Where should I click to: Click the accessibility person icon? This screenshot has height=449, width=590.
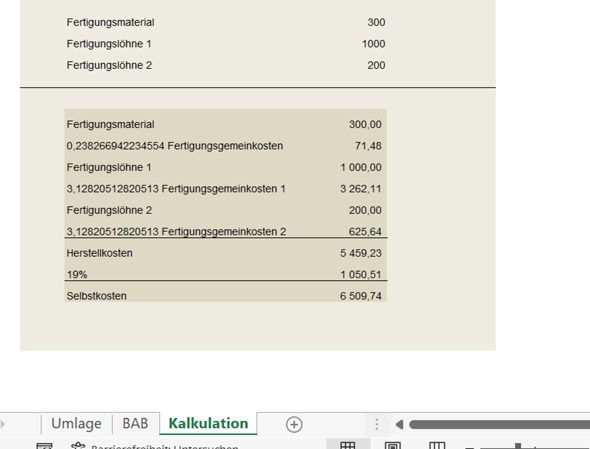coord(78,446)
